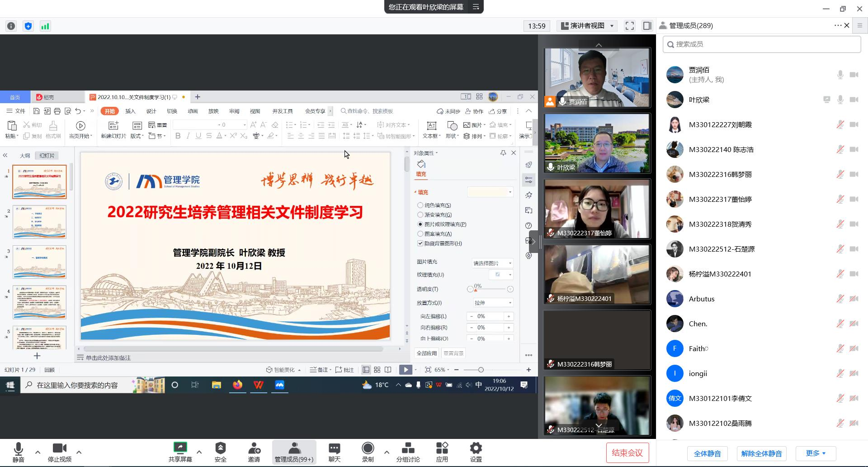868x467 pixels.
Task: Click the Share Screen icon
Action: point(180,448)
